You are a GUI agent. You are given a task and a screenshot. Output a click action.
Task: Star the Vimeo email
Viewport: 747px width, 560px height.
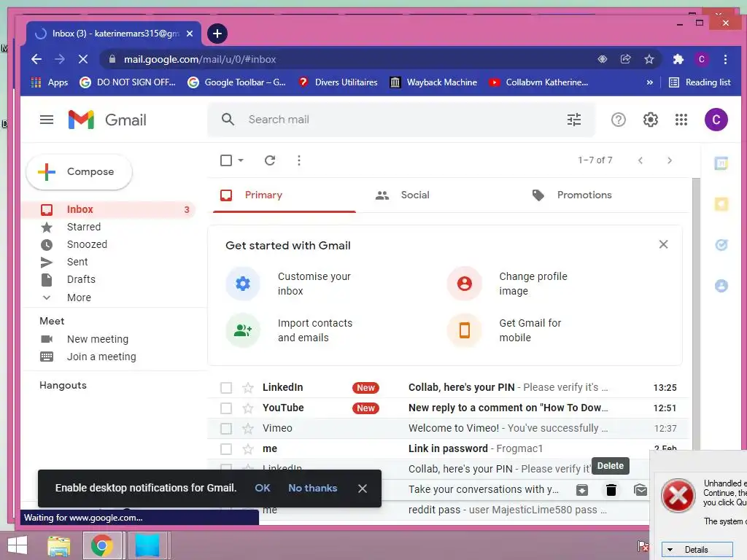(x=248, y=429)
